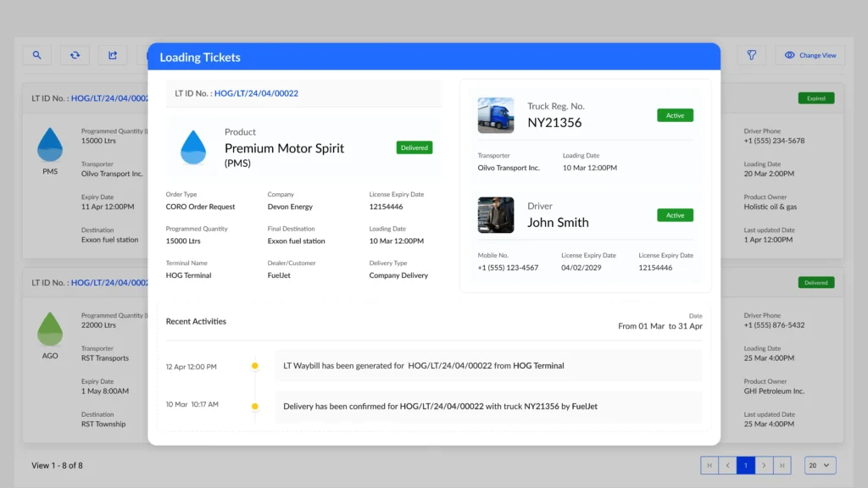
Task: Click the driver John Smith photo
Action: [495, 215]
